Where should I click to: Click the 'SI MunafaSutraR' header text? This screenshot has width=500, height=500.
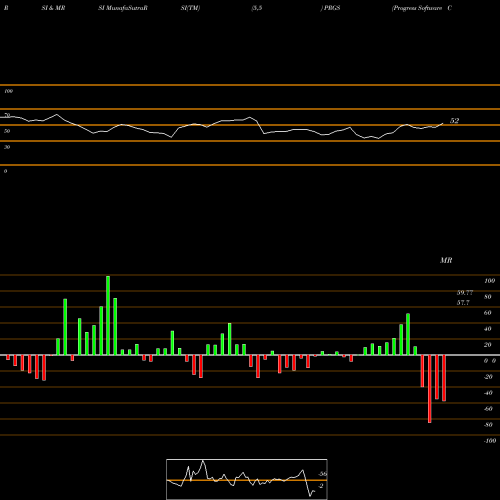tap(123, 8)
